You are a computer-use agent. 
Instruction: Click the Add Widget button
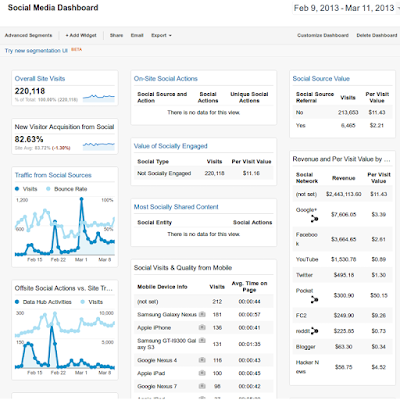[x=81, y=35]
